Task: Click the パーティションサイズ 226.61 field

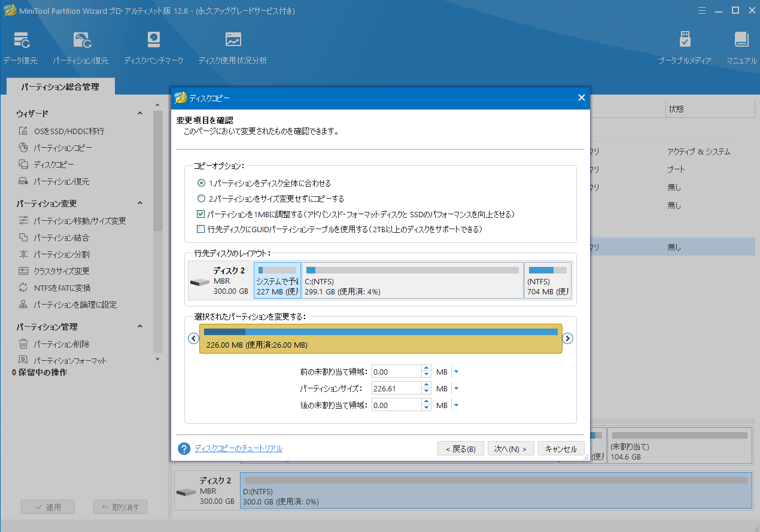Action: [x=397, y=388]
